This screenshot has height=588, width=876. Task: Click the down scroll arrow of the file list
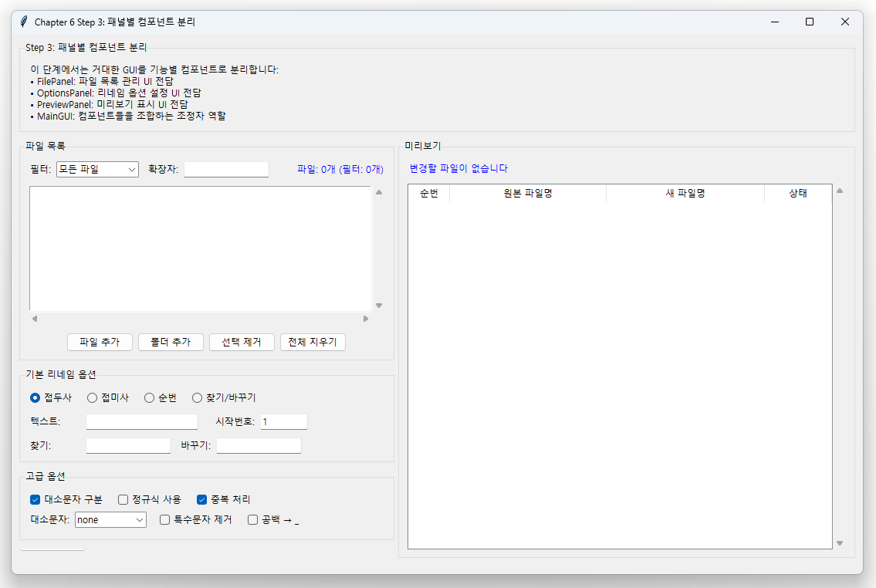click(379, 305)
